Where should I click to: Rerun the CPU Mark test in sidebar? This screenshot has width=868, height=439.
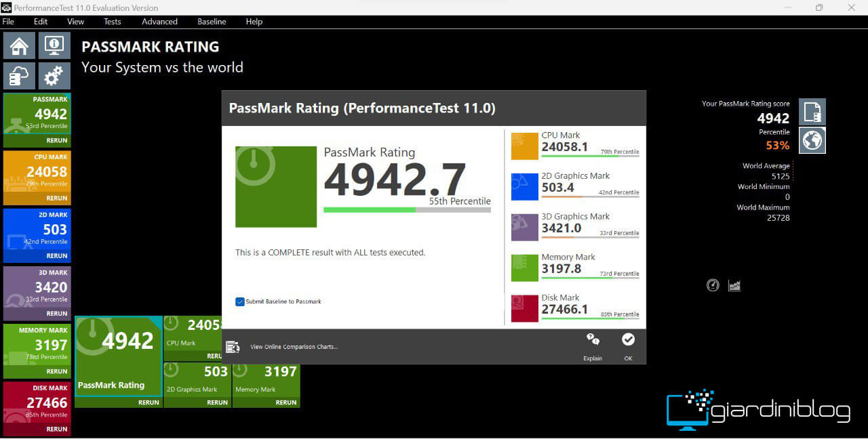coord(57,198)
